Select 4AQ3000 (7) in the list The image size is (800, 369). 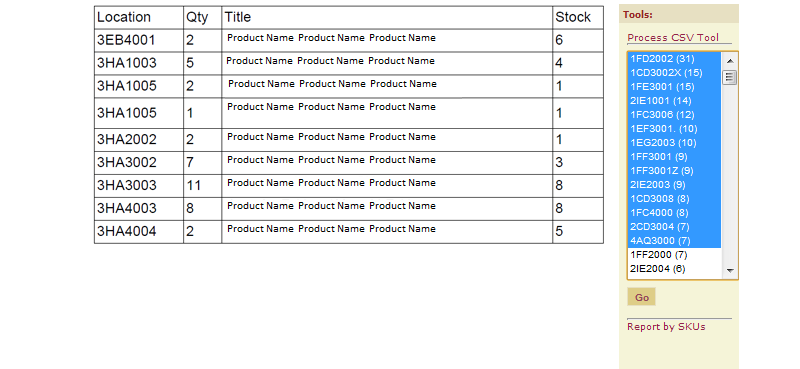pos(674,240)
